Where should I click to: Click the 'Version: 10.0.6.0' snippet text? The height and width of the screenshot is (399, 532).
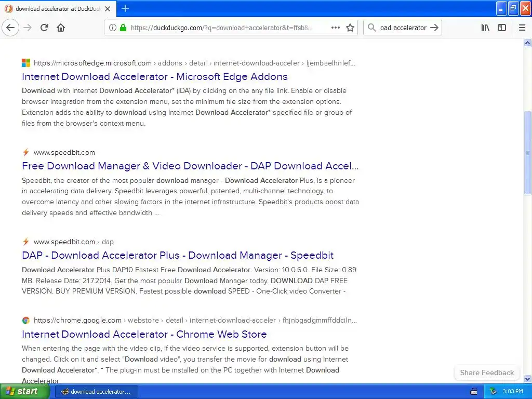pos(281,270)
